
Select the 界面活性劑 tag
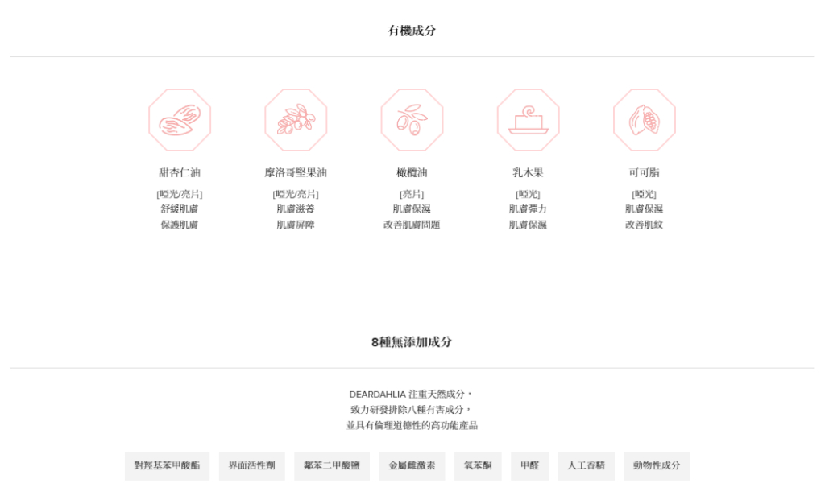click(251, 465)
